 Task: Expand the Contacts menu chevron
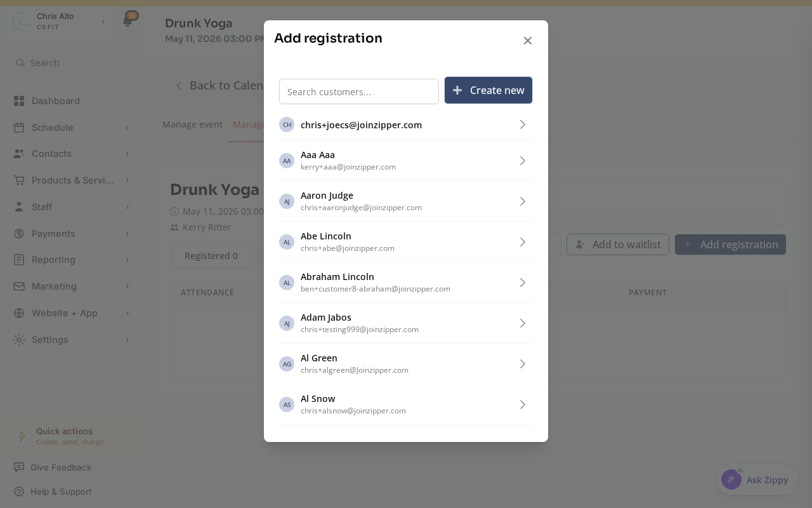pyautogui.click(x=128, y=154)
